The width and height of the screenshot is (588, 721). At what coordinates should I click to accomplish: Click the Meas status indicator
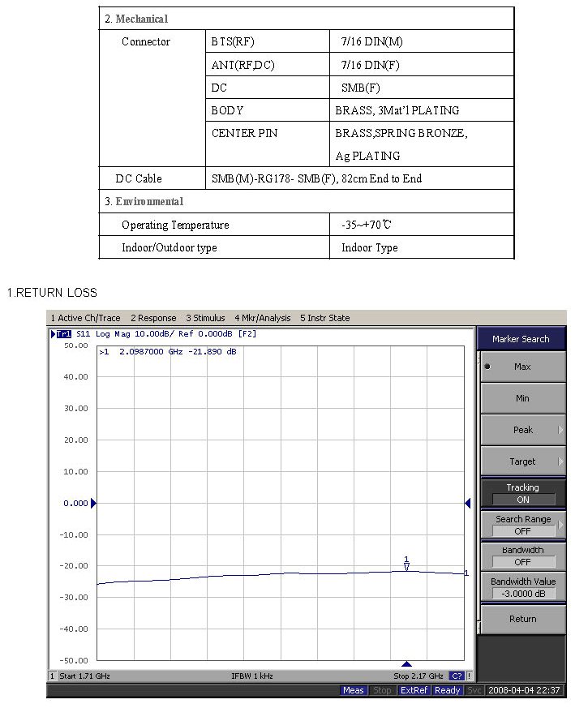(x=353, y=689)
